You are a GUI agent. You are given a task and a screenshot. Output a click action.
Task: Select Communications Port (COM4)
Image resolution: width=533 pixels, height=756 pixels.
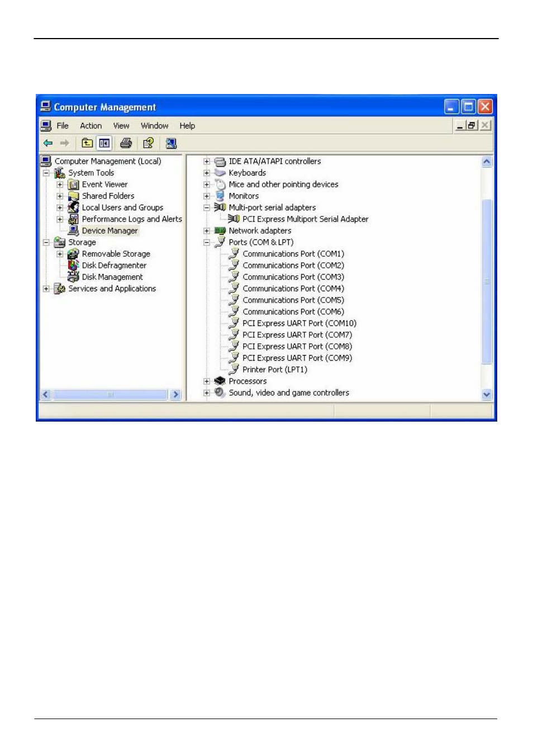[x=293, y=289]
